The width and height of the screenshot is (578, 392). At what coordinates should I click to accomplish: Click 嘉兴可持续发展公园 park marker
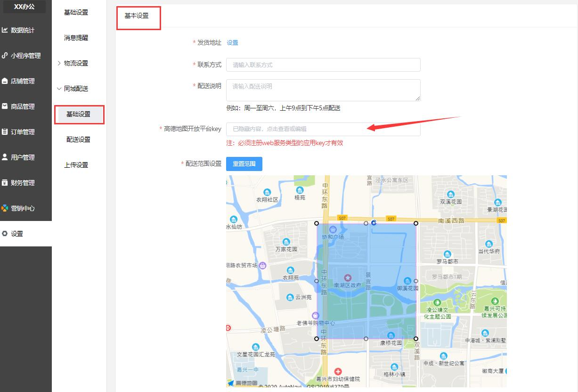point(495,301)
